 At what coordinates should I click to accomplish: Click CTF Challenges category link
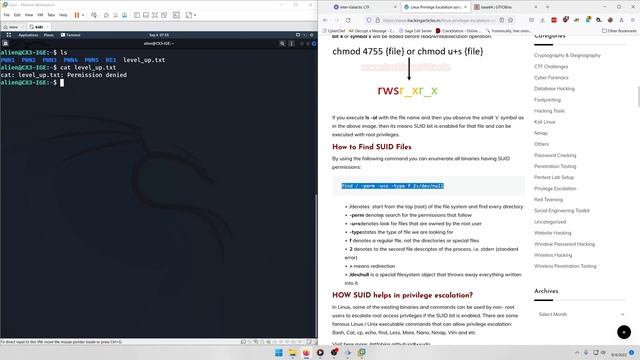point(551,66)
